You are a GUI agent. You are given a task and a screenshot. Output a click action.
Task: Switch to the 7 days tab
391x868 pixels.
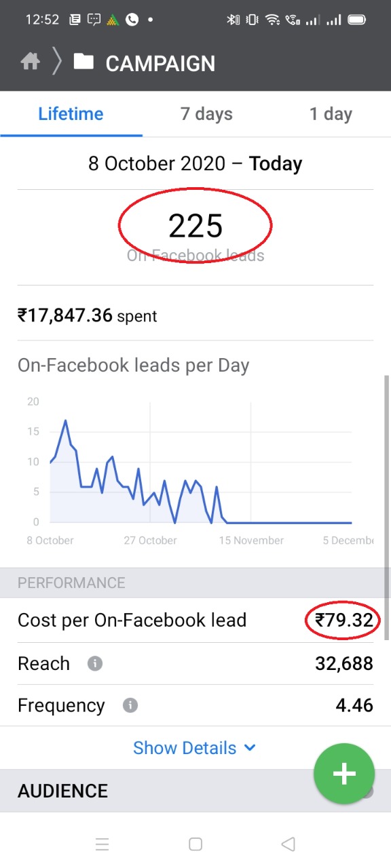[206, 114]
